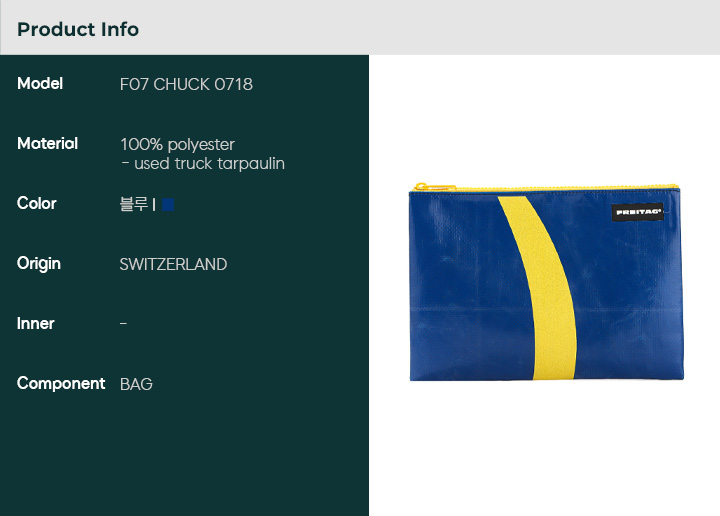Viewport: 720px width, 516px height.
Task: Click the Component label
Action: click(61, 384)
